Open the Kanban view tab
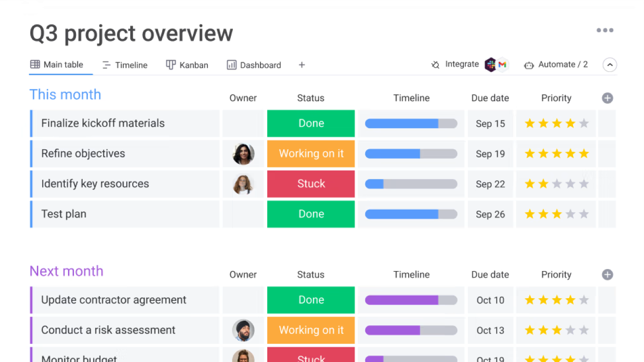 pos(187,65)
